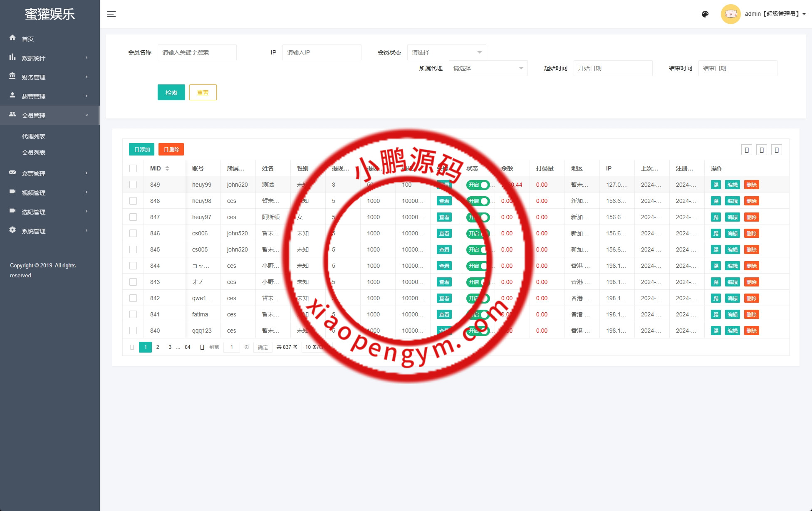Open the color theme palette icon

(x=705, y=14)
